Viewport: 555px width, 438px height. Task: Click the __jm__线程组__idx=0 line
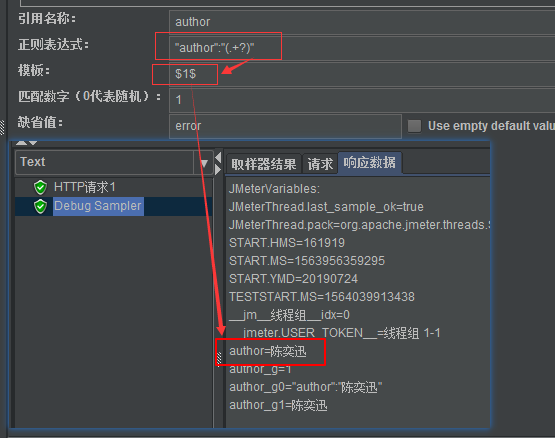[289, 315]
